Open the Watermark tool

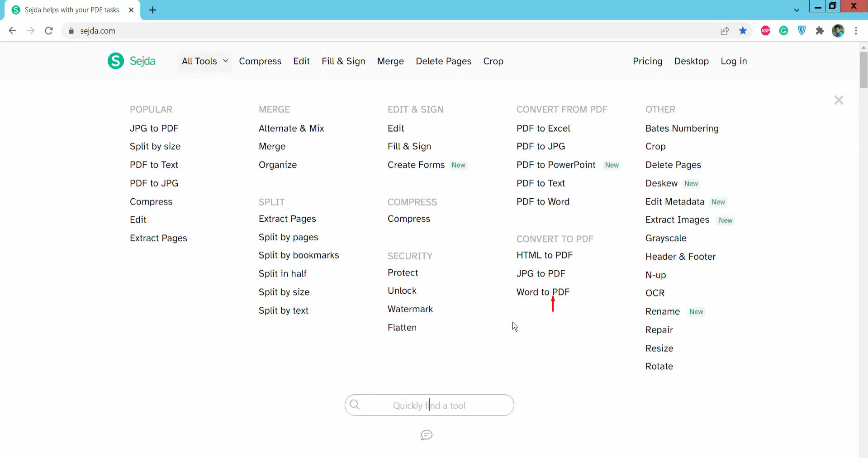pos(410,309)
